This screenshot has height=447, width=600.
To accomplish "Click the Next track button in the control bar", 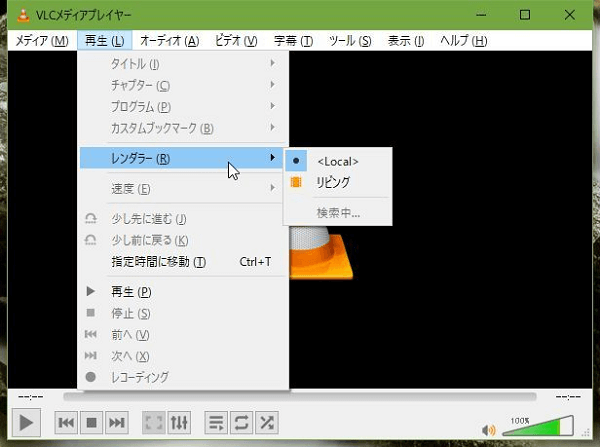I will coord(117,423).
